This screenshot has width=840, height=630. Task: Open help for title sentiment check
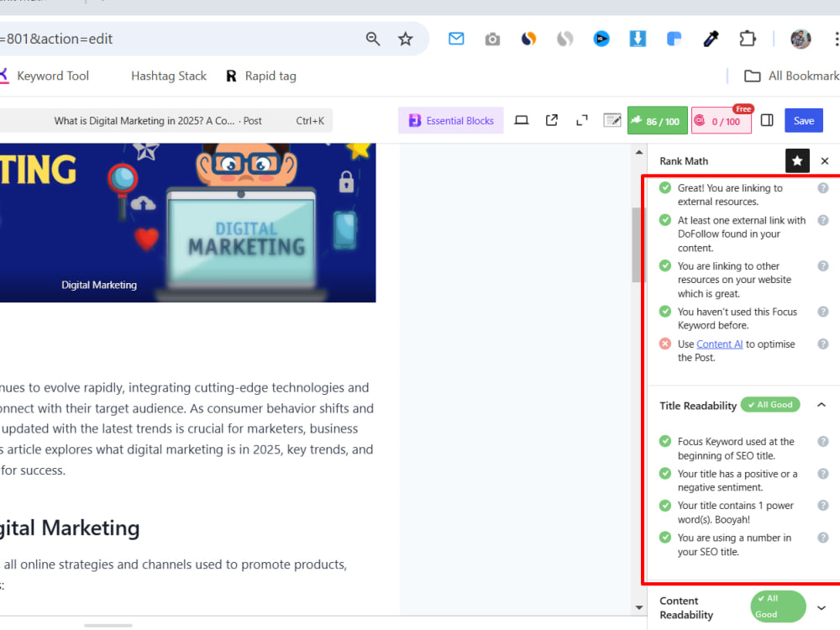[823, 474]
